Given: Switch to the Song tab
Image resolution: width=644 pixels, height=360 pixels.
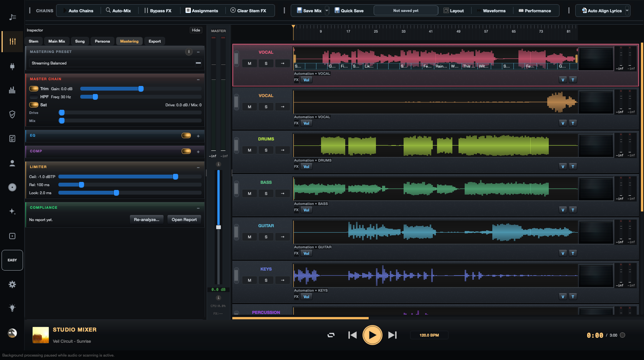Looking at the screenshot, I should (x=80, y=41).
